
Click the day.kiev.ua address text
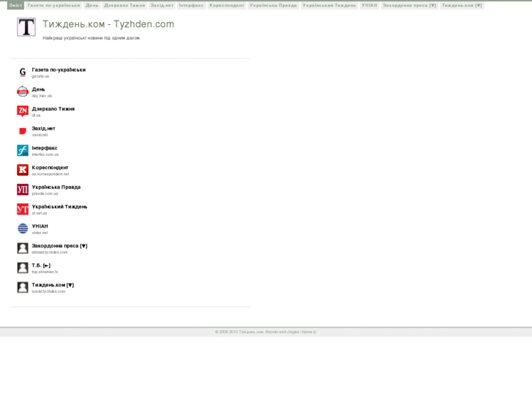[42, 96]
